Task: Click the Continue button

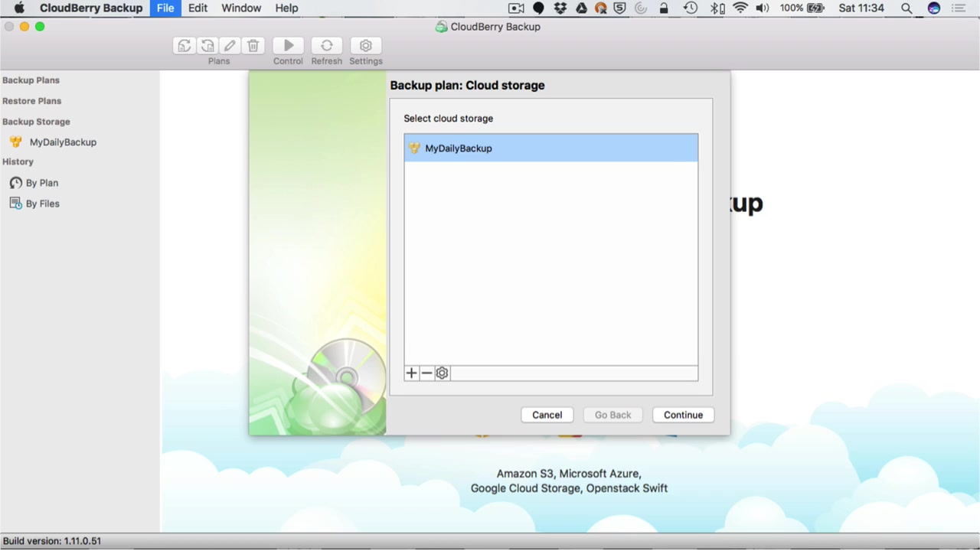Action: pos(684,415)
